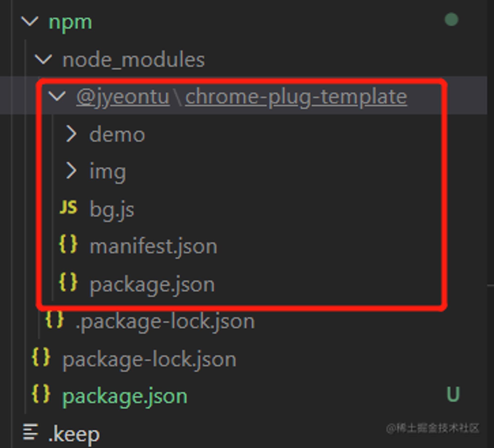Click braces icon beside root package-lock.json
Image resolution: width=494 pixels, height=448 pixels.
pos(41,357)
